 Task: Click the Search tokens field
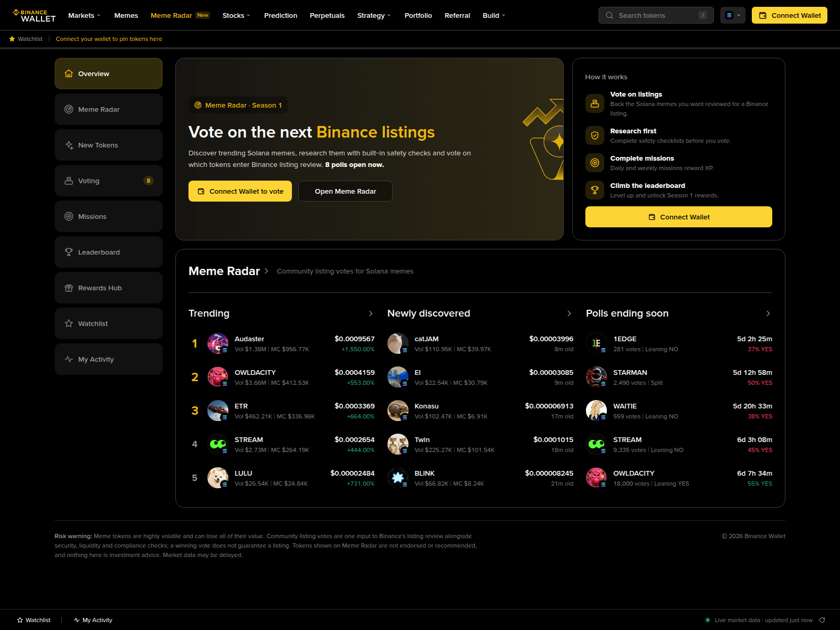click(x=656, y=15)
